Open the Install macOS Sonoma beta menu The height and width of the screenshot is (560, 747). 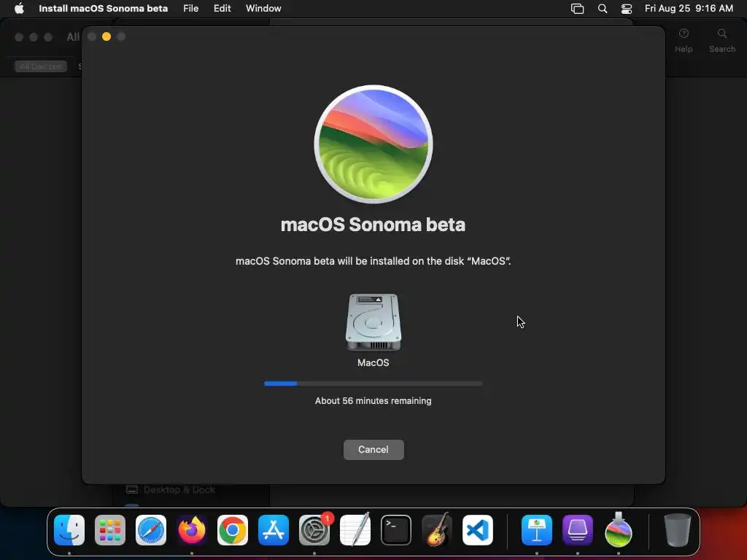click(103, 9)
